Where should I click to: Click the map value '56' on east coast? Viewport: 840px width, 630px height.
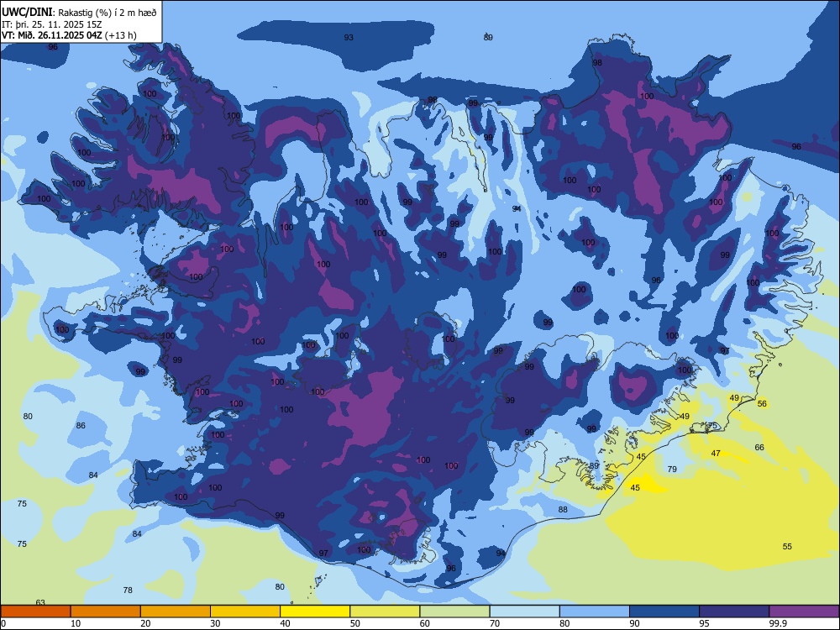point(762,403)
